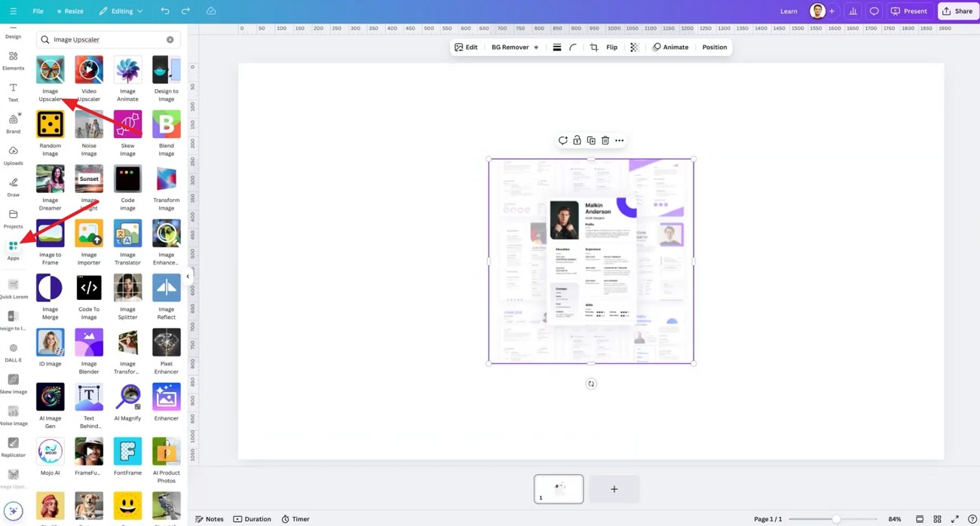Open the Video Upscaler app
Image resolution: width=980 pixels, height=526 pixels.
89,78
